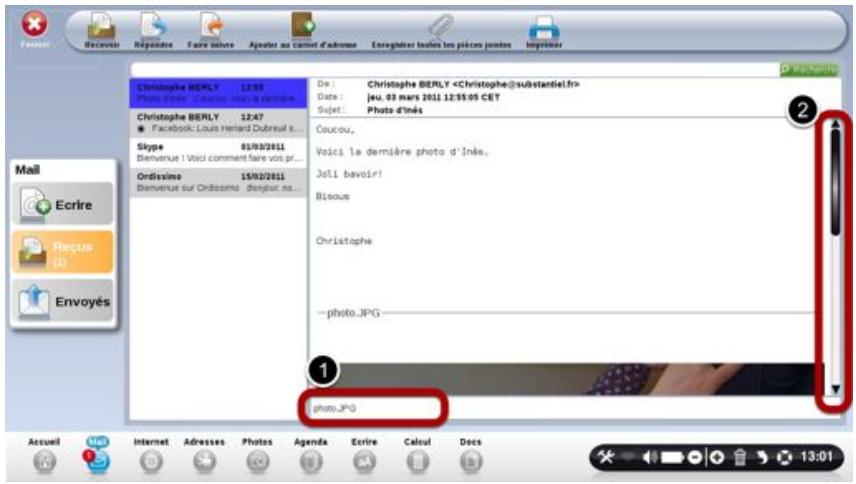Click the photo.JPG attachment name at bottom
The image size is (856, 484).
335,408
